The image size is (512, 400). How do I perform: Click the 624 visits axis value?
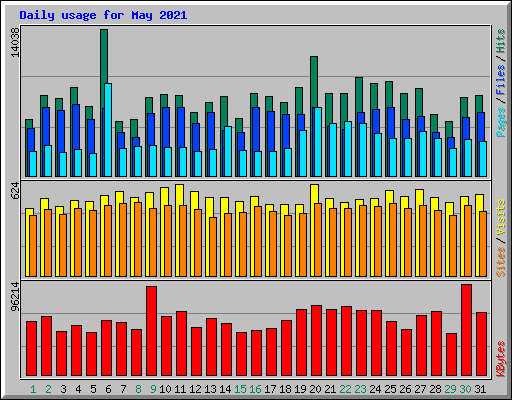point(15,191)
